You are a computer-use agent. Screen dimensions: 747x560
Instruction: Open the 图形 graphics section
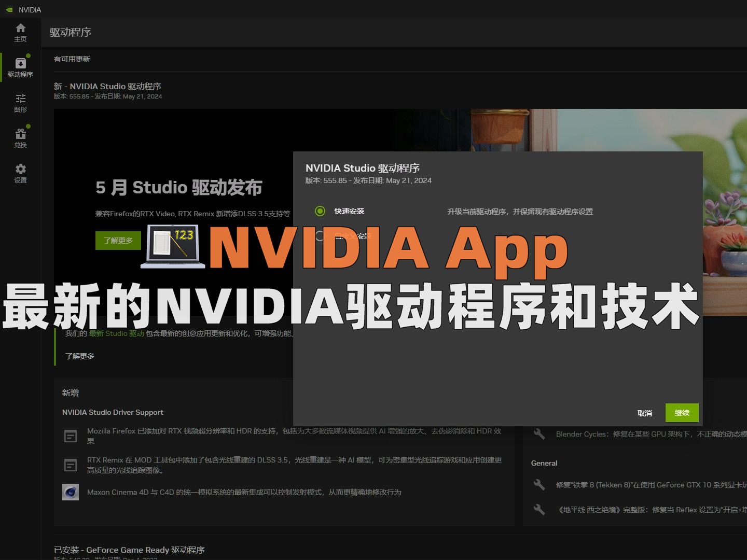20,103
